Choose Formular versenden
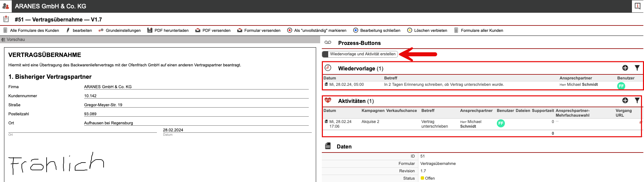This screenshot has height=182, width=644. click(x=259, y=30)
